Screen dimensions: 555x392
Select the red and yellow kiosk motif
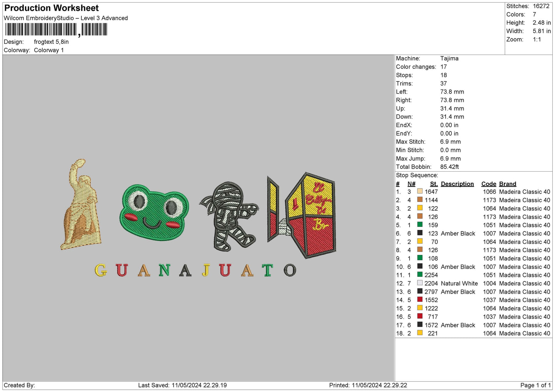(302, 215)
